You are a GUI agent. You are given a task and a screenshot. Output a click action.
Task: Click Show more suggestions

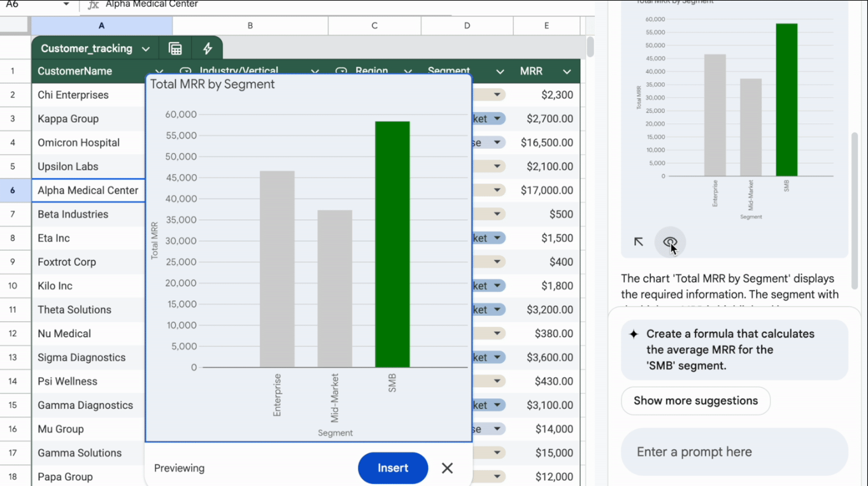[x=695, y=401]
